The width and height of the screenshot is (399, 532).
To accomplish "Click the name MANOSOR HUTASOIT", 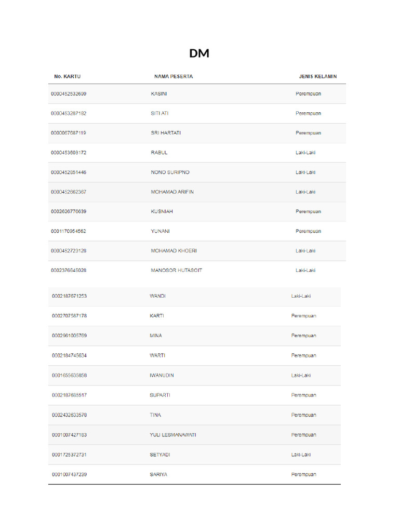I will [x=176, y=271].
